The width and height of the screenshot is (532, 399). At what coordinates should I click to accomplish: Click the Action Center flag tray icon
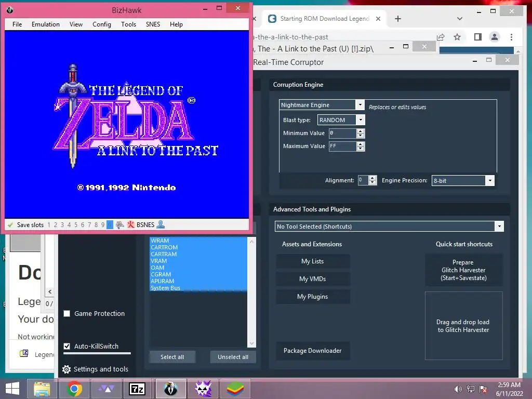(483, 389)
